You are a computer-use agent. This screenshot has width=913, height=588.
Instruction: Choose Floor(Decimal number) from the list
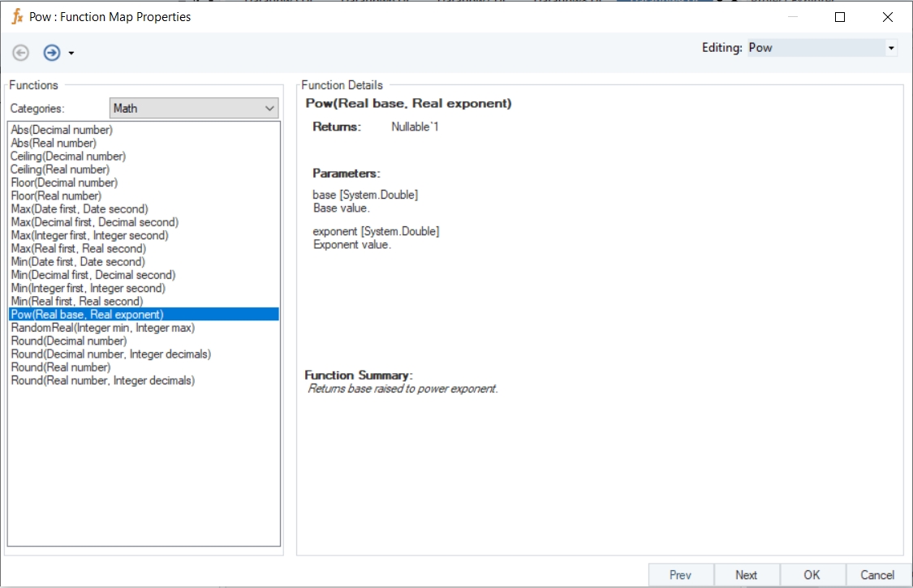tap(64, 182)
